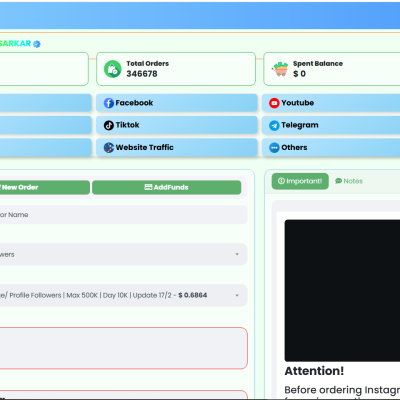Screen dimensions: 400x400
Task: Switch to the AddFunds tab
Action: pyautogui.click(x=167, y=187)
